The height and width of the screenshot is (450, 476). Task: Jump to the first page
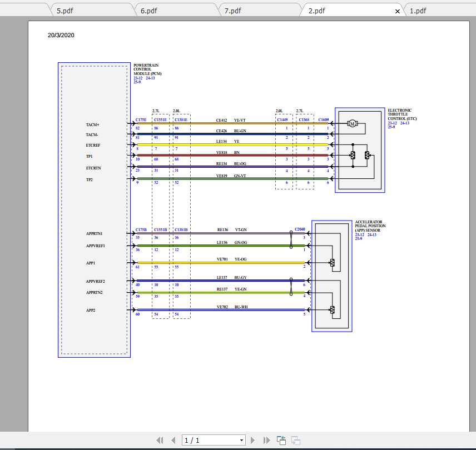coord(160,441)
